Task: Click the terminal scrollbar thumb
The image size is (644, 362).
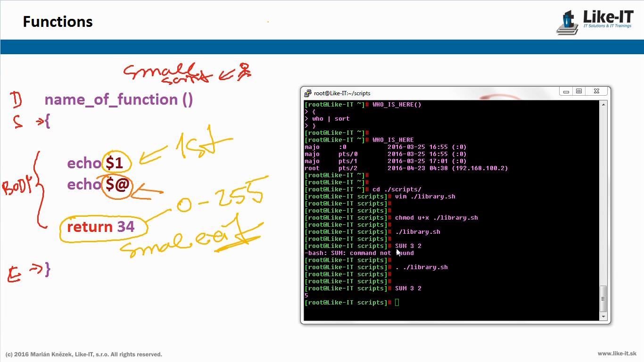Action: tap(603, 298)
